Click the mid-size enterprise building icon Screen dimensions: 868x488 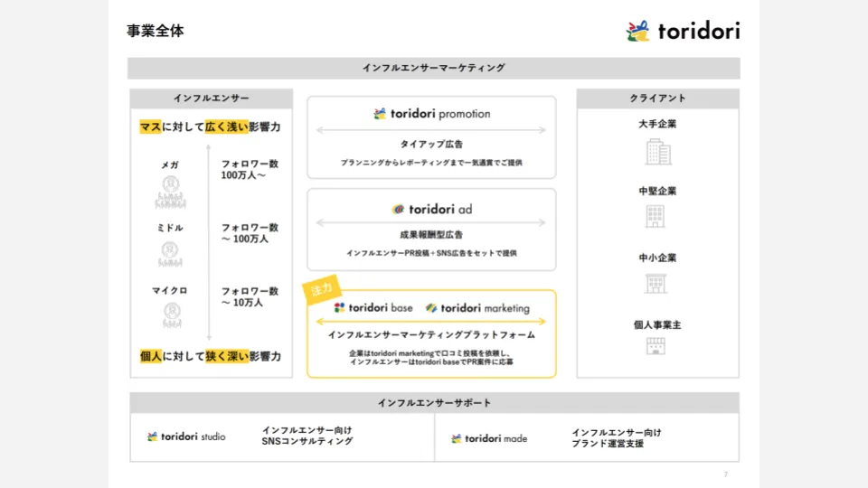657,216
